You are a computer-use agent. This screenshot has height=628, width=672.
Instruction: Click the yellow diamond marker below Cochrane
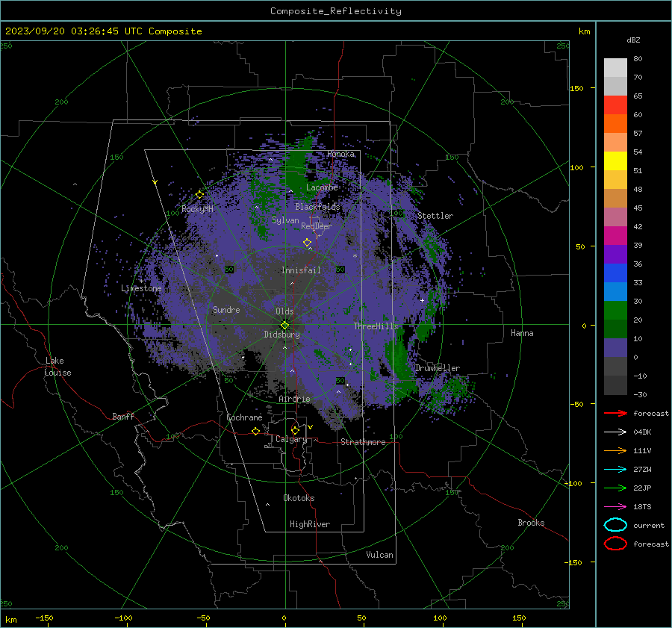point(256,432)
